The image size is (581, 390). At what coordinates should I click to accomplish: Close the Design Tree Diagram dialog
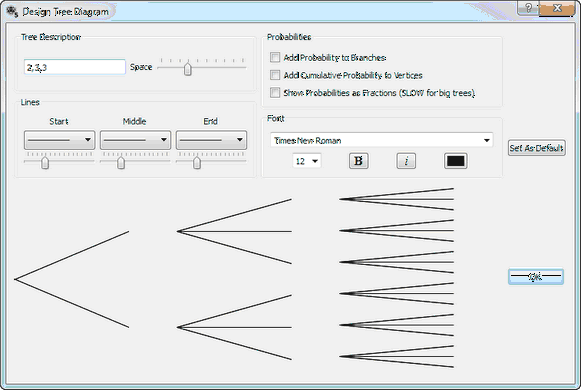coord(557,8)
